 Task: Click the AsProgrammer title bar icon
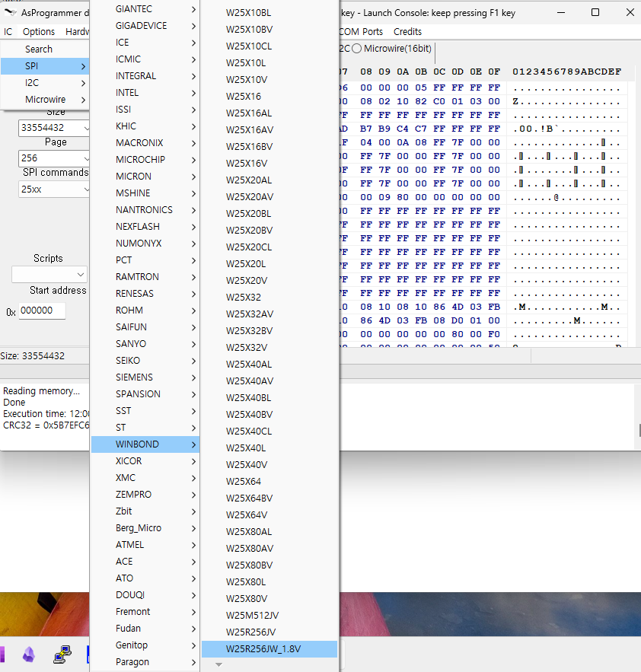click(x=11, y=12)
